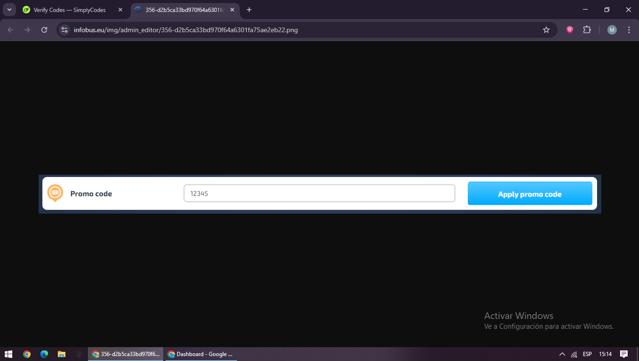
Task: Change the ESP input language
Action: [x=587, y=354]
